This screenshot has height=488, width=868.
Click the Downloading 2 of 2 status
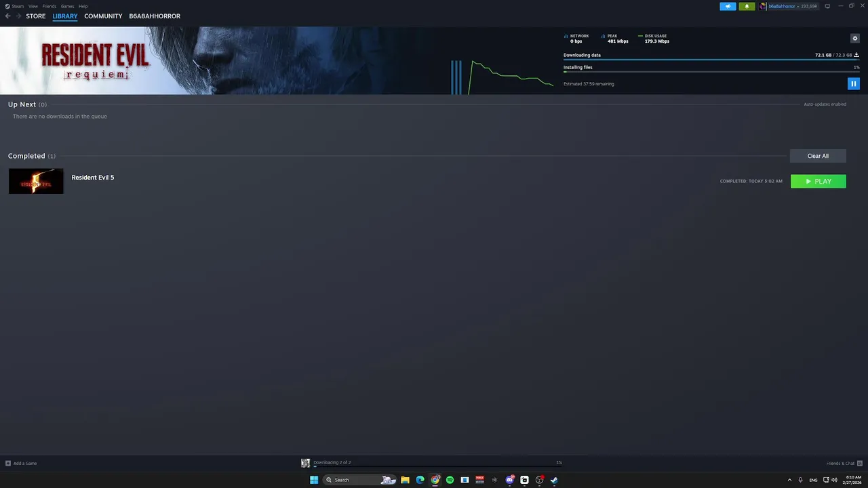[332, 462]
